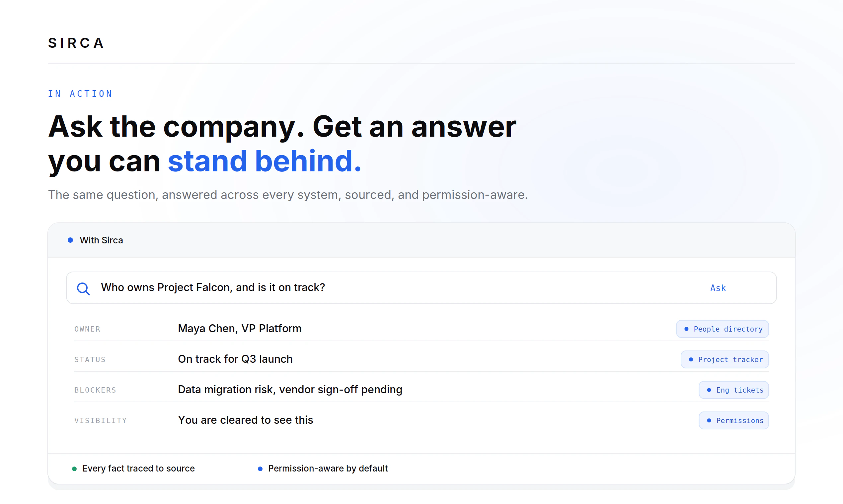This screenshot has height=504, width=843.
Task: Click 'Maya Chen, VP Platform' text
Action: pos(240,328)
